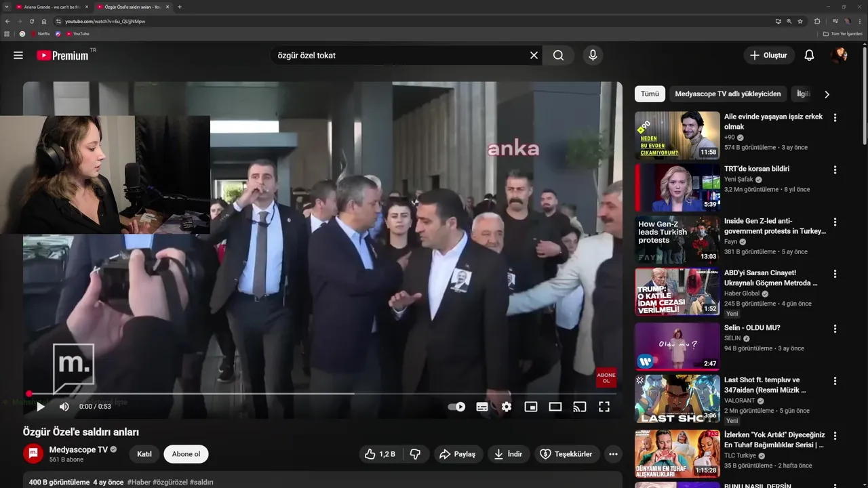Close the Ariana Grande browser tab

[x=86, y=7]
